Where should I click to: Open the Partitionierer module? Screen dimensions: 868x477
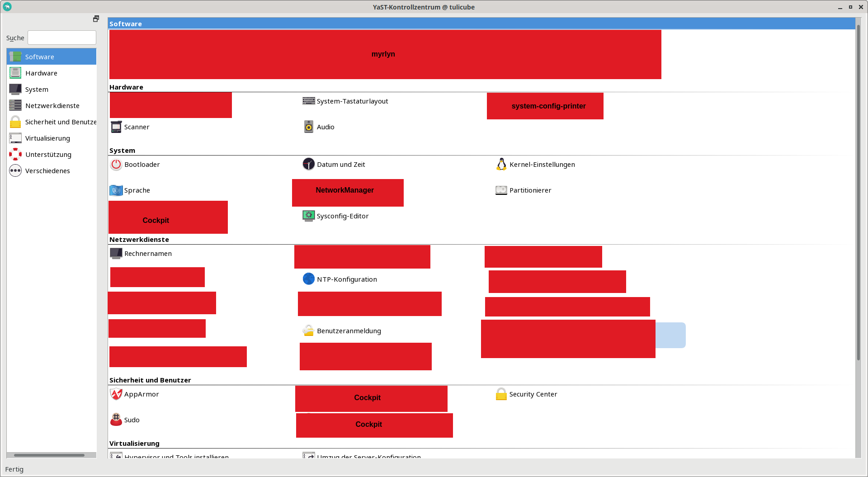click(524, 190)
